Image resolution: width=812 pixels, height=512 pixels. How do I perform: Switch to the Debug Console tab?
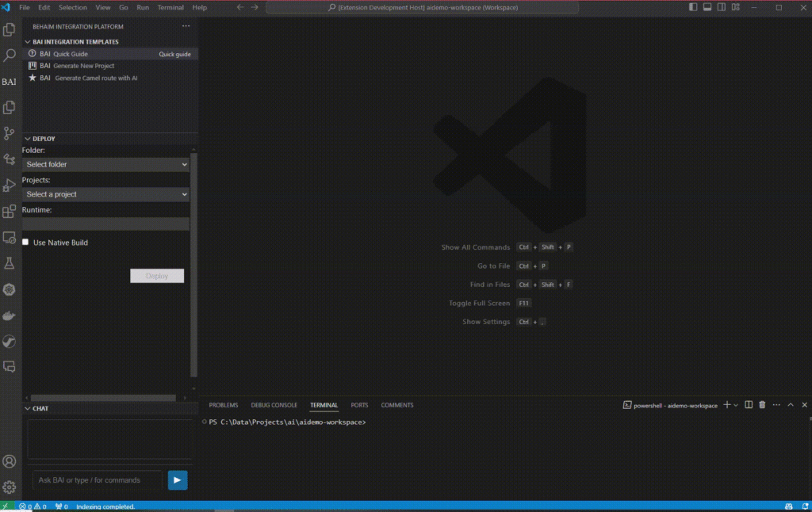click(x=274, y=405)
